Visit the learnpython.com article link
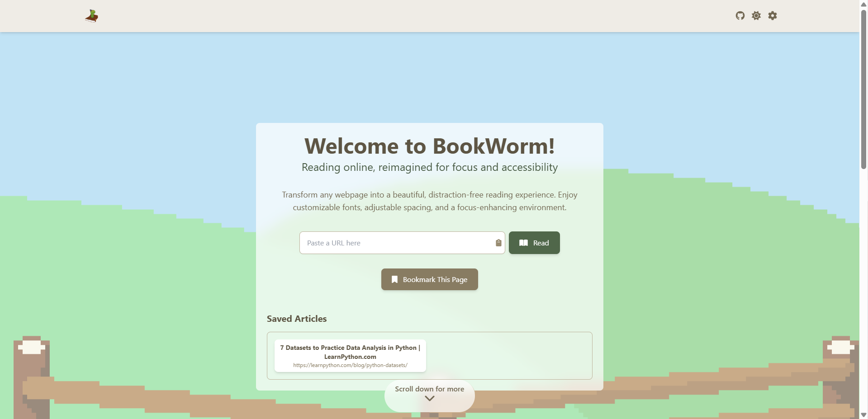Image resolution: width=868 pixels, height=419 pixels. coord(350,365)
